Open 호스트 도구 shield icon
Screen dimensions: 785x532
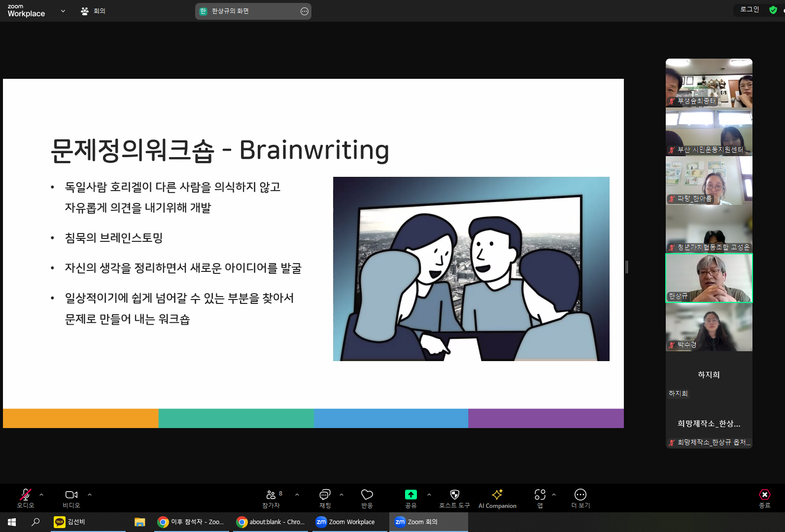454,498
